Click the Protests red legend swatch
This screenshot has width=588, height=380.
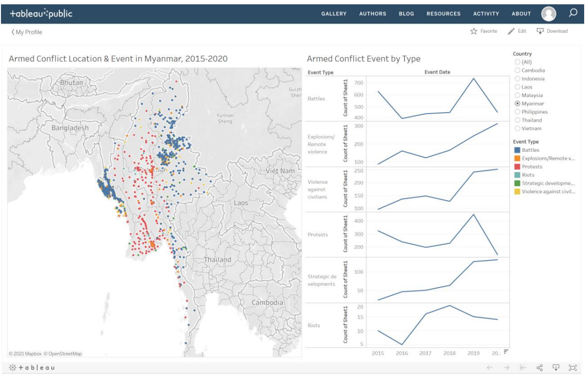[x=517, y=167]
